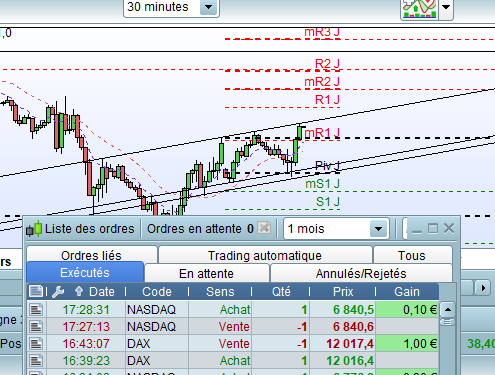Viewport: 495px width, 375px height.
Task: Click the 17:27:13 time cell
Action: coord(86,327)
